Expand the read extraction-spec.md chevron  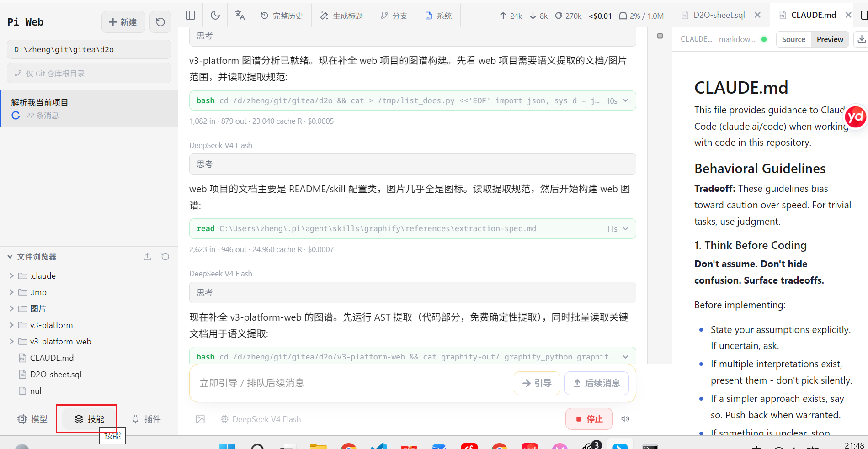[626, 228]
